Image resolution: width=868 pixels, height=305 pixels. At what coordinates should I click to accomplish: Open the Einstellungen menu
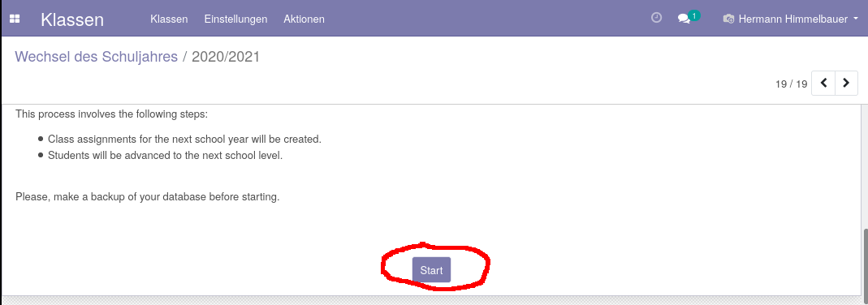[235, 19]
